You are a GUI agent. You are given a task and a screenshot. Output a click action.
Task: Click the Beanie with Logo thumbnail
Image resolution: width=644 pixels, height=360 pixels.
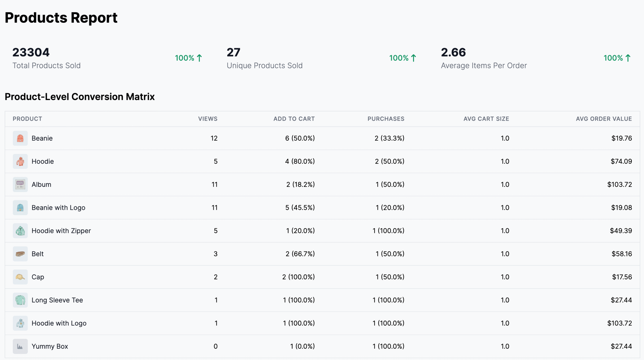[20, 208]
